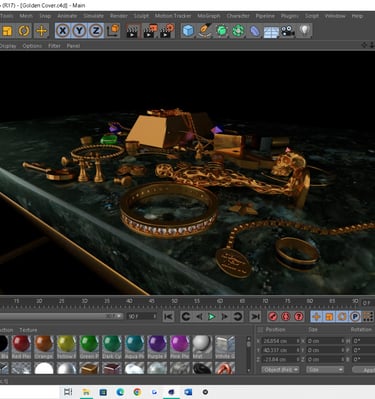Image resolution: width=375 pixels, height=399 pixels.
Task: Add a Light bulb object
Action: point(304,31)
